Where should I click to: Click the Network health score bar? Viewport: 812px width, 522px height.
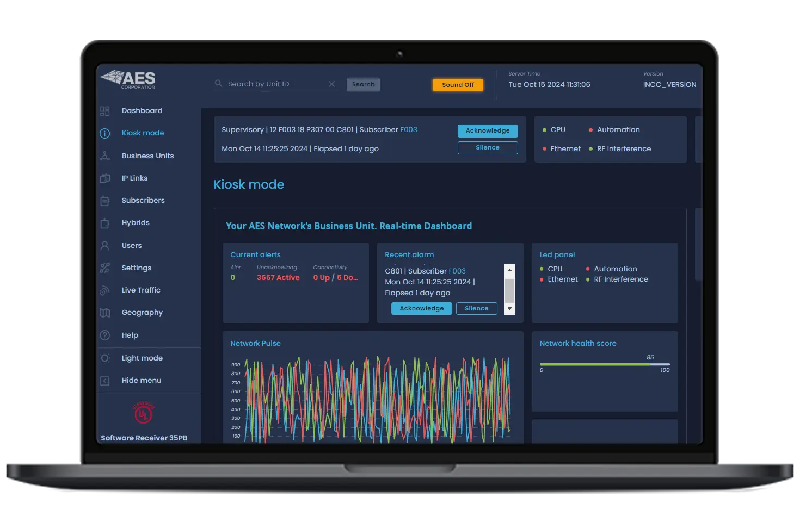click(x=604, y=364)
